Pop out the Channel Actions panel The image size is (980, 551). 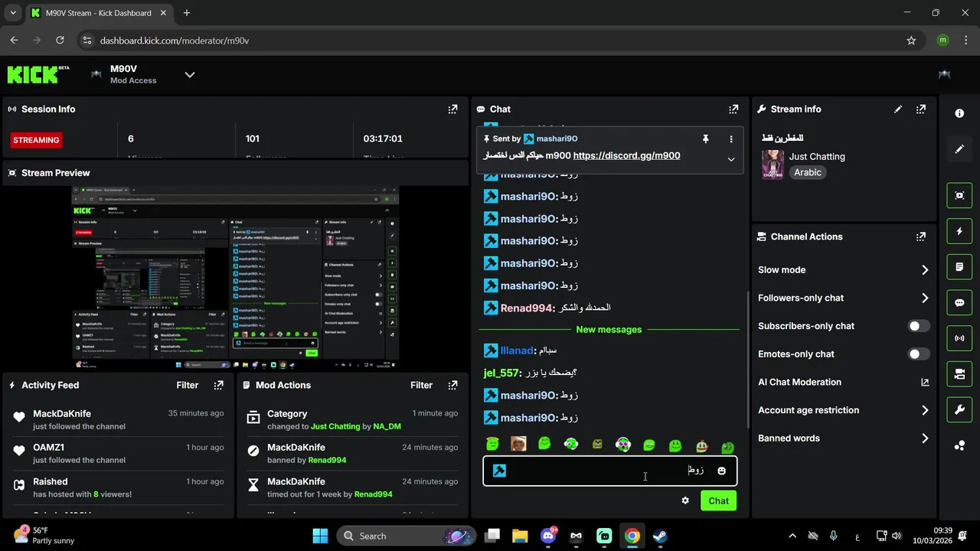[x=921, y=237]
